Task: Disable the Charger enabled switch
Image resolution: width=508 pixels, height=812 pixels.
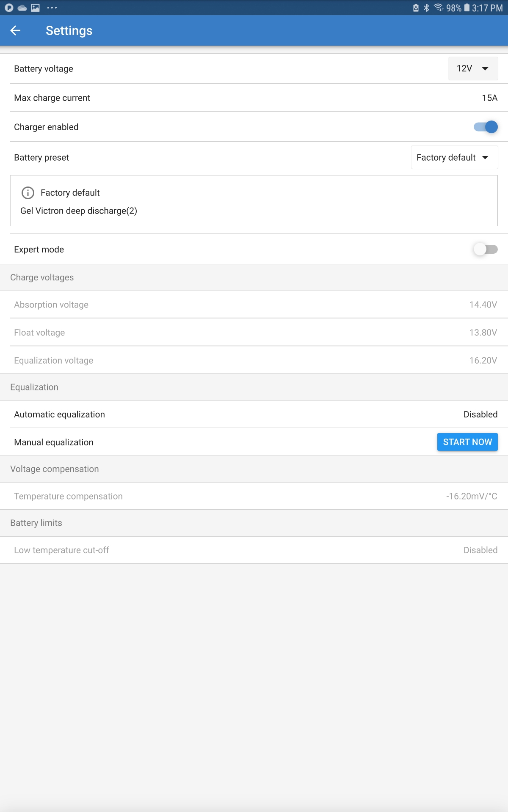Action: tap(486, 127)
